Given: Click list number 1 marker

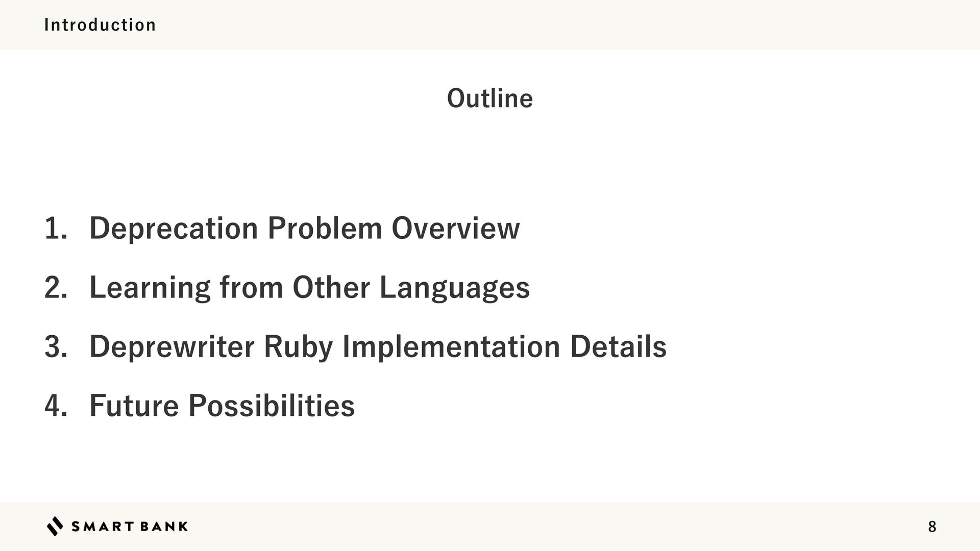Looking at the screenshot, I should pyautogui.click(x=55, y=228).
